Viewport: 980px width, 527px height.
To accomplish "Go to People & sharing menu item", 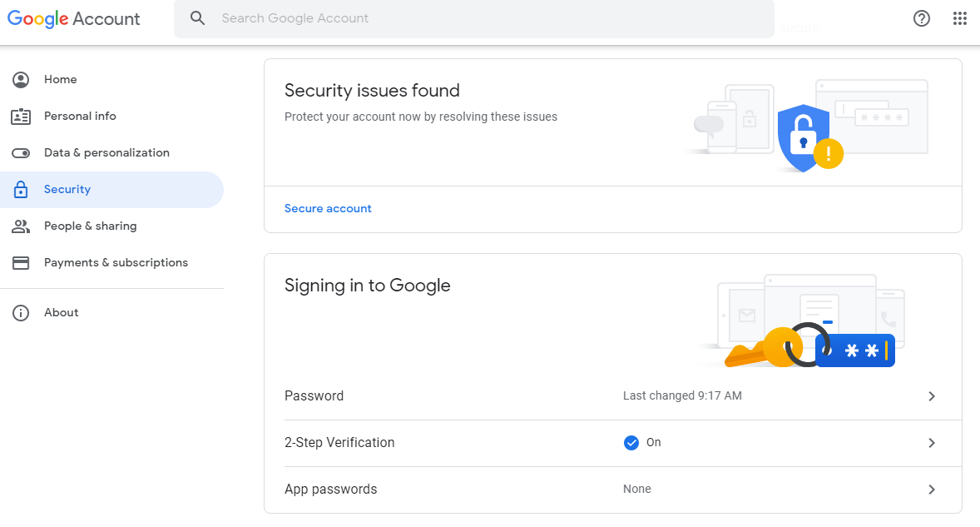I will point(90,226).
